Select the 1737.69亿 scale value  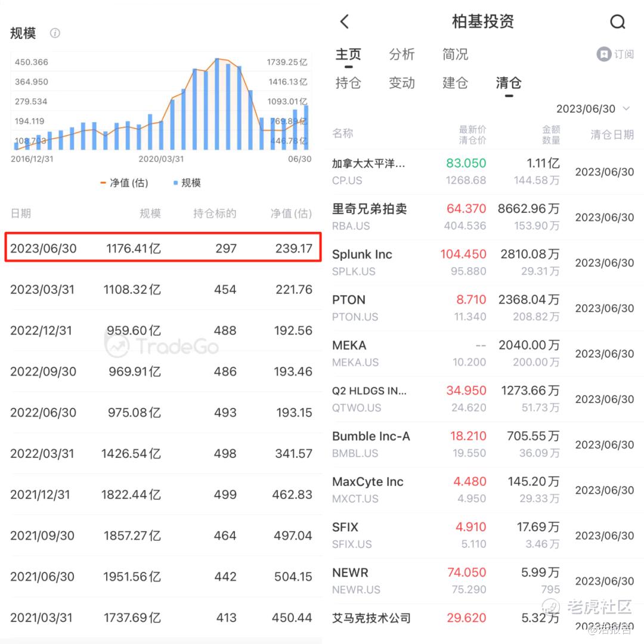pyautogui.click(x=132, y=618)
